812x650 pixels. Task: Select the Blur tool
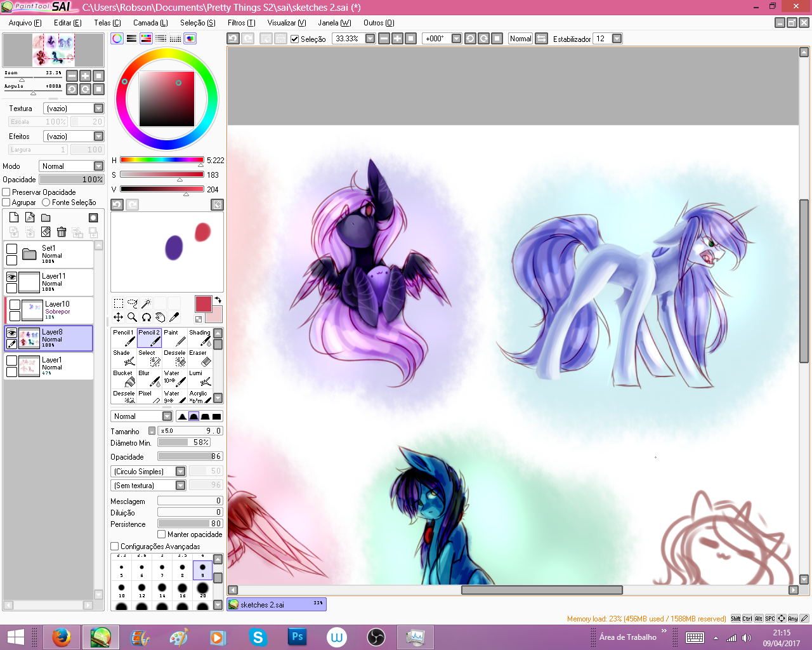[149, 379]
